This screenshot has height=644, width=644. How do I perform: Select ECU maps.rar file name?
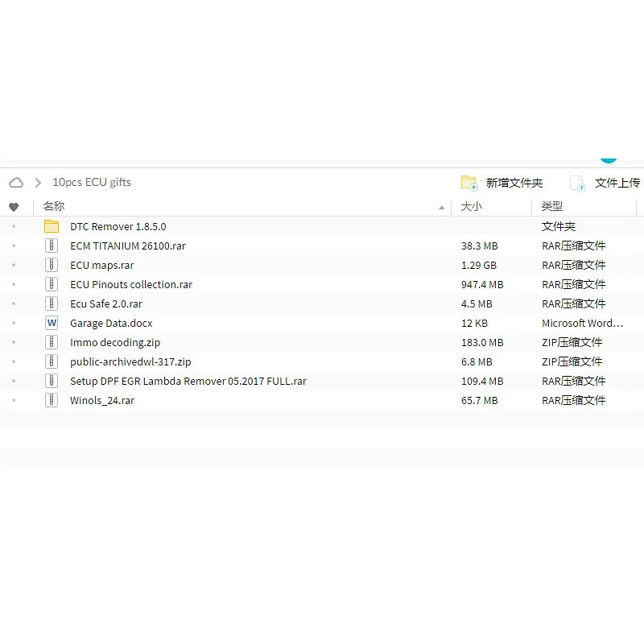click(102, 266)
